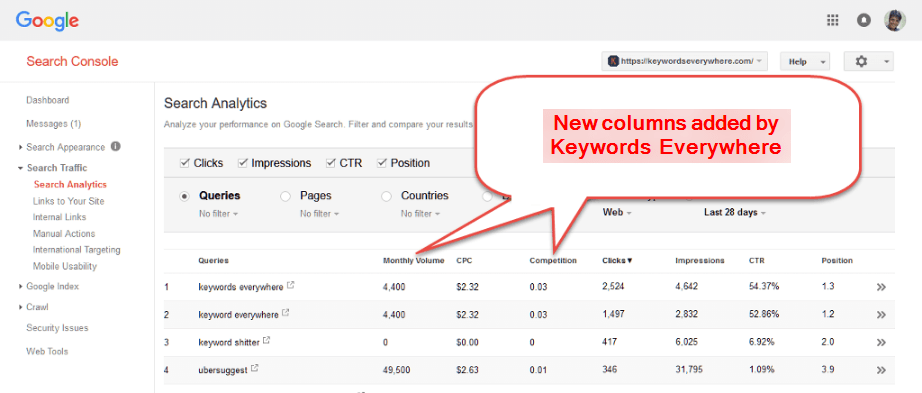Click the Search Appearance info icon

click(116, 146)
